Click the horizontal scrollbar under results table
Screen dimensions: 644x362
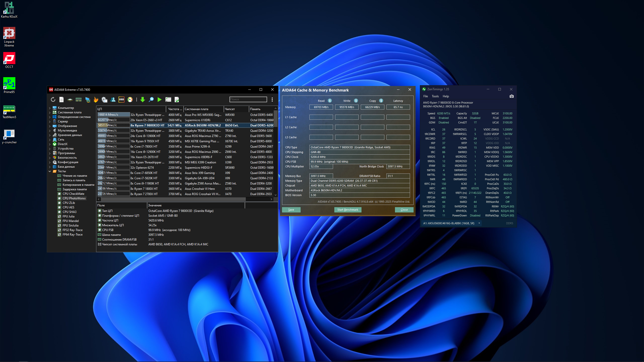point(174,199)
